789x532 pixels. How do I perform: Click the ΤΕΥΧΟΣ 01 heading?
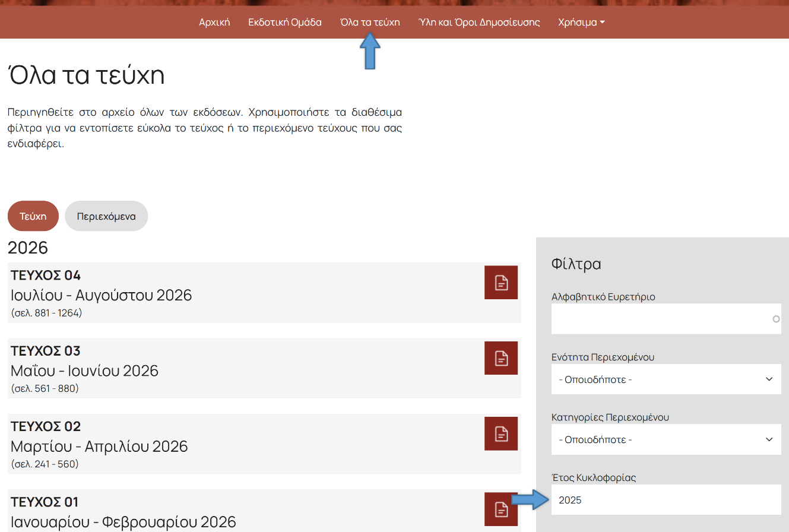[45, 502]
